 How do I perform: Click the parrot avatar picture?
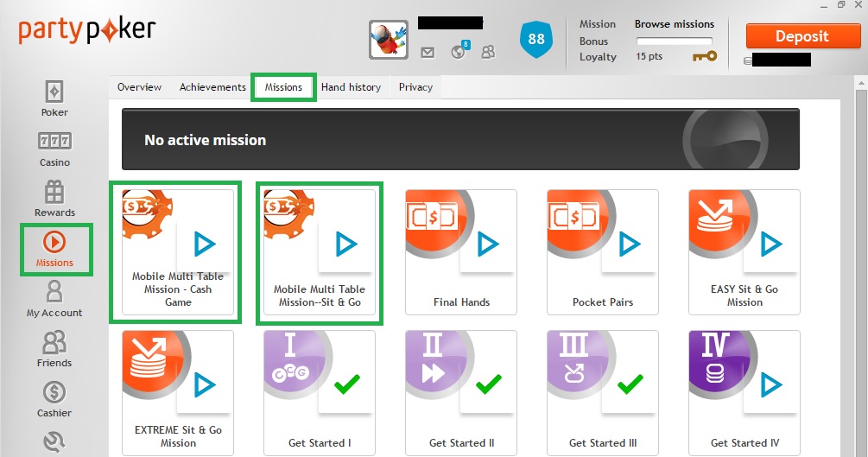(389, 40)
